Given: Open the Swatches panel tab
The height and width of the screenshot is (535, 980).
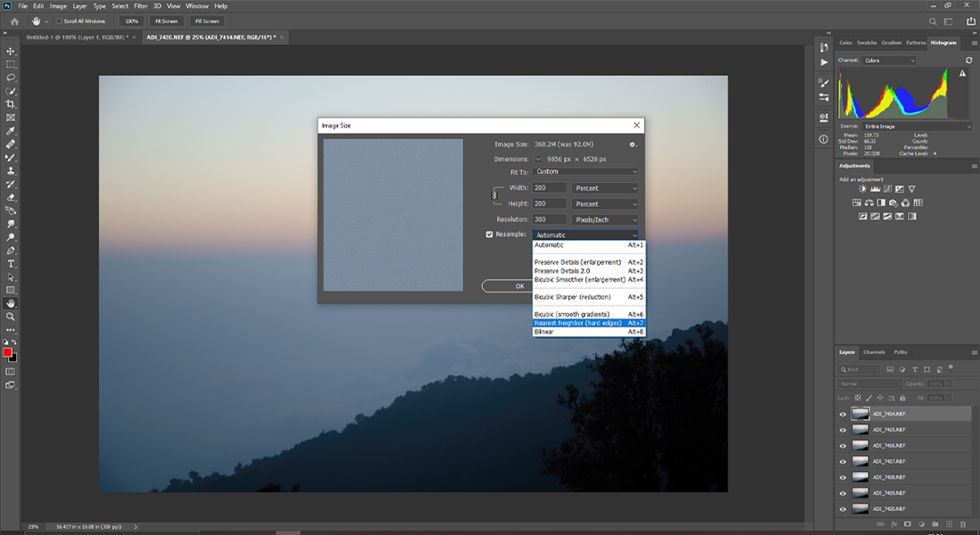Looking at the screenshot, I should 866,43.
